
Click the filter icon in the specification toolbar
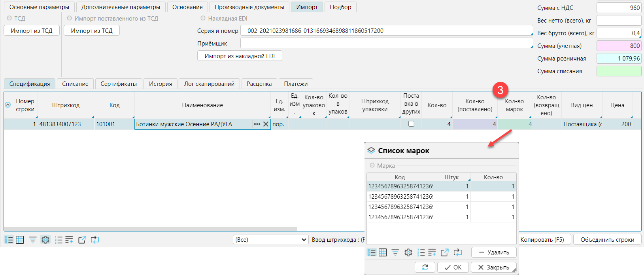pyautogui.click(x=33, y=240)
